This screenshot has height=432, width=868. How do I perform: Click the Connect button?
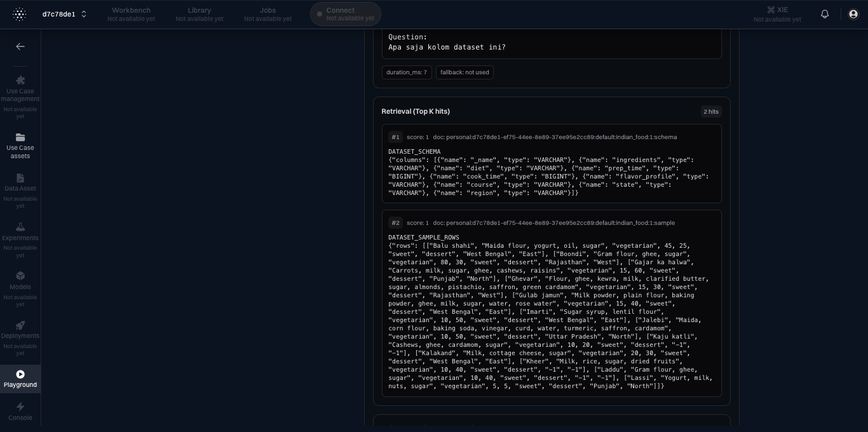click(346, 14)
